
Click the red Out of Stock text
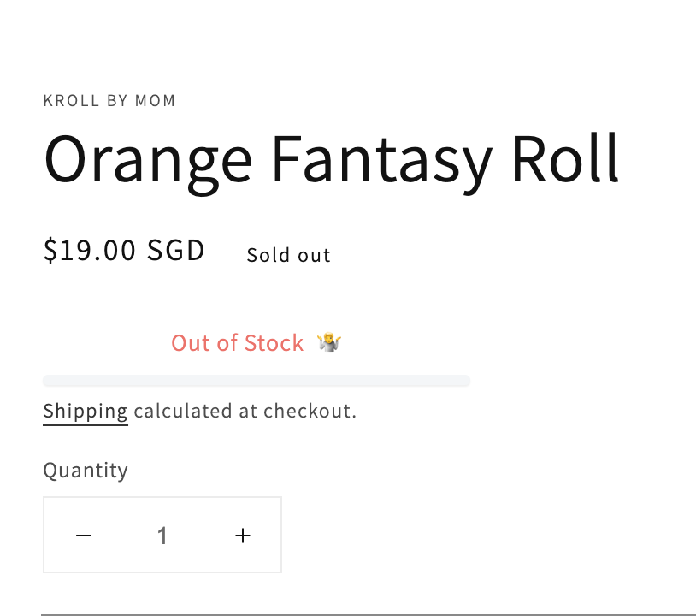[237, 343]
